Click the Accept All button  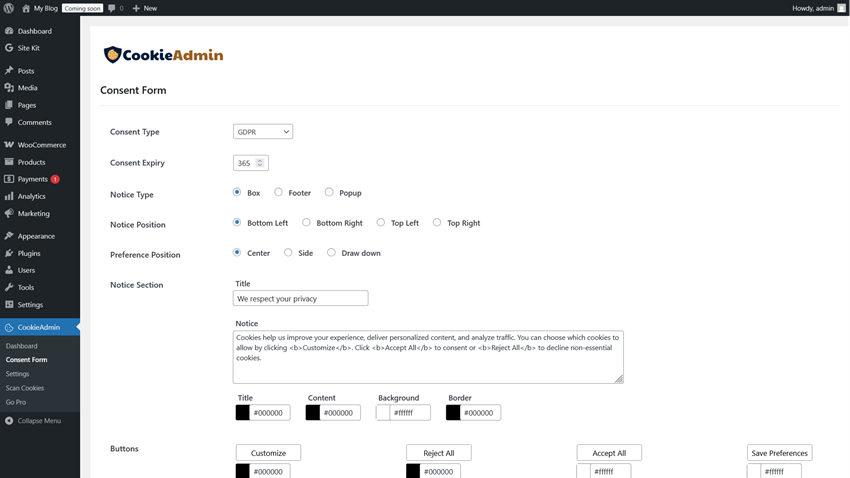click(609, 453)
